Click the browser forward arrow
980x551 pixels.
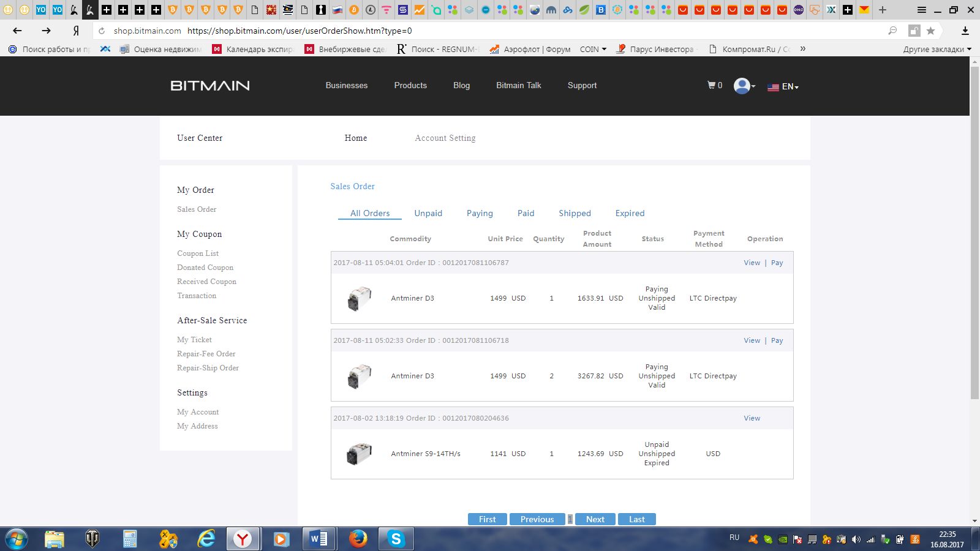coord(47,31)
